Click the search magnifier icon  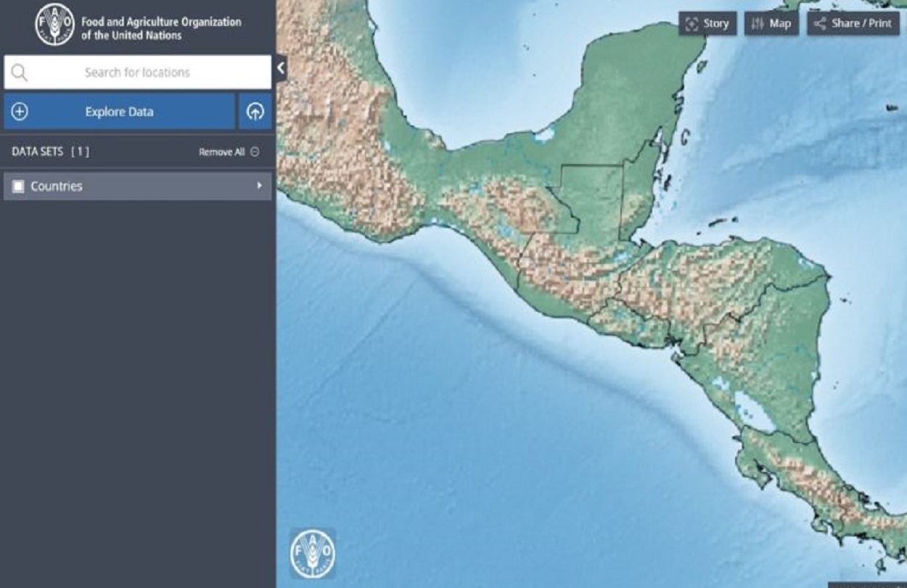click(19, 73)
